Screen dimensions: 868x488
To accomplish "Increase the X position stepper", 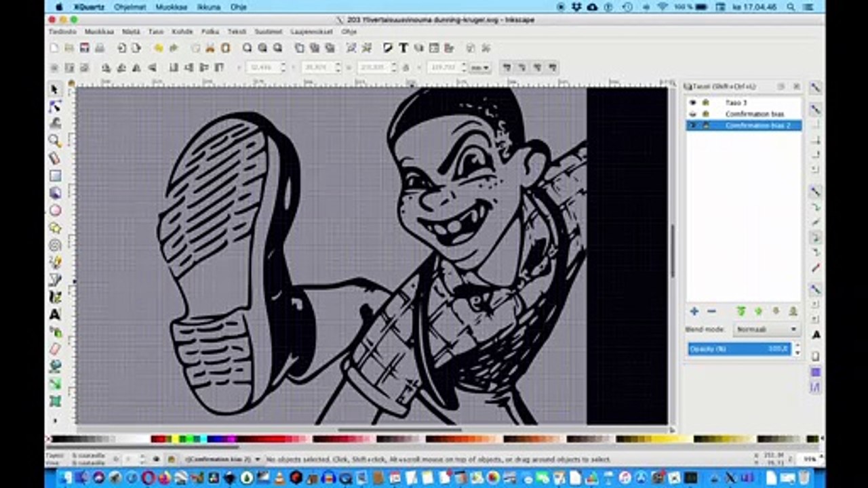I will pos(283,65).
